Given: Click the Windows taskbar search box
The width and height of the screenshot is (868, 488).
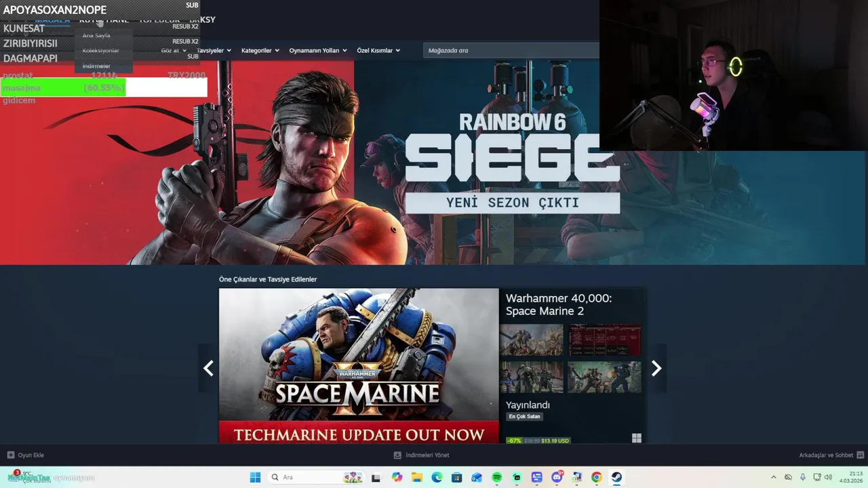Looking at the screenshot, I should click(316, 477).
